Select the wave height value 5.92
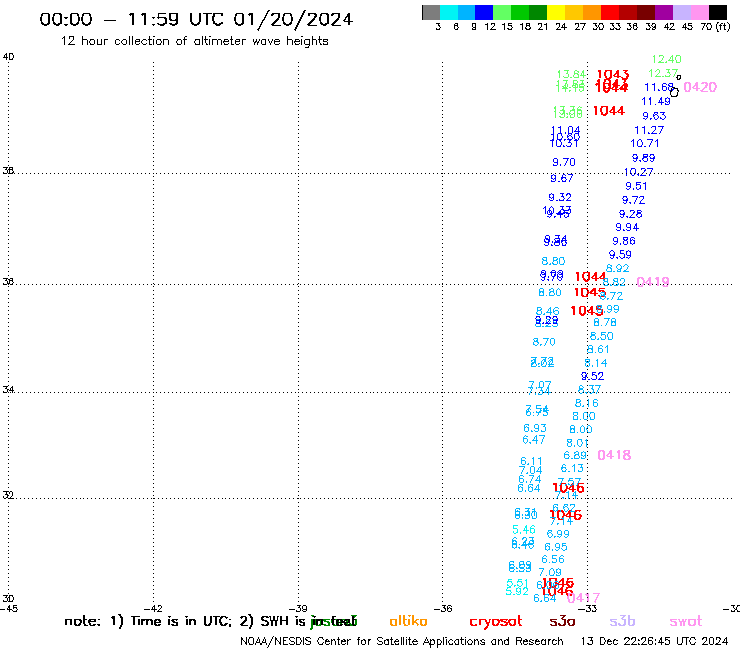This screenshot has width=740, height=650. (517, 591)
